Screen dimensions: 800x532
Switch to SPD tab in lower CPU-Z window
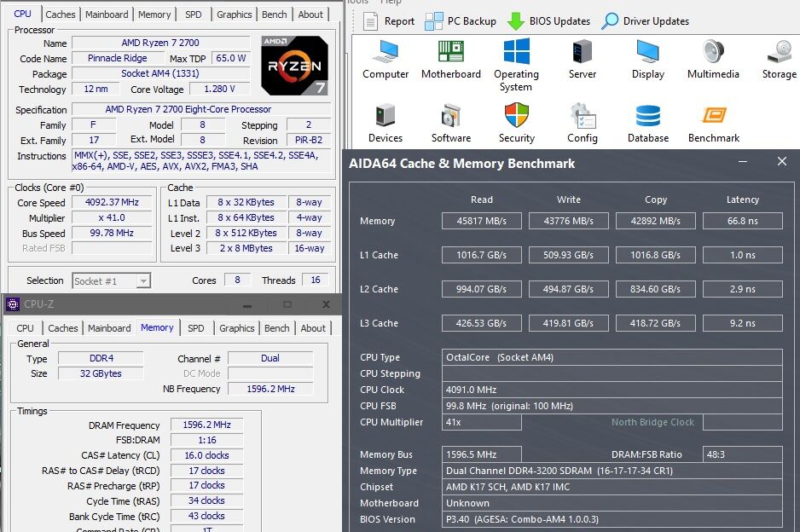point(196,328)
